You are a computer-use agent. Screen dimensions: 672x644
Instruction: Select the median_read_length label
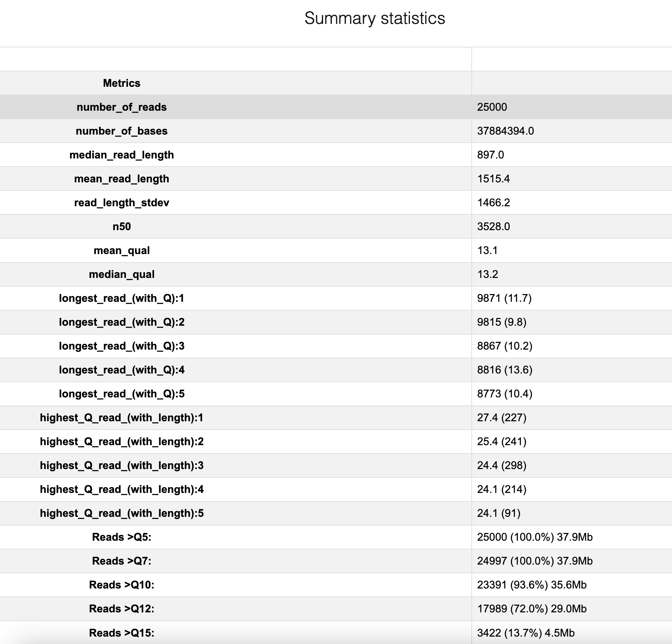click(x=122, y=155)
